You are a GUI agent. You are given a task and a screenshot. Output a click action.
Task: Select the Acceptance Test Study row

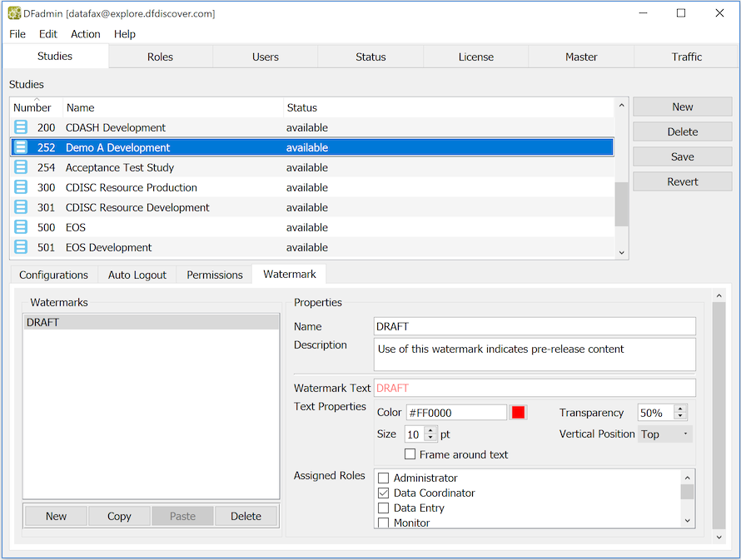click(x=312, y=167)
